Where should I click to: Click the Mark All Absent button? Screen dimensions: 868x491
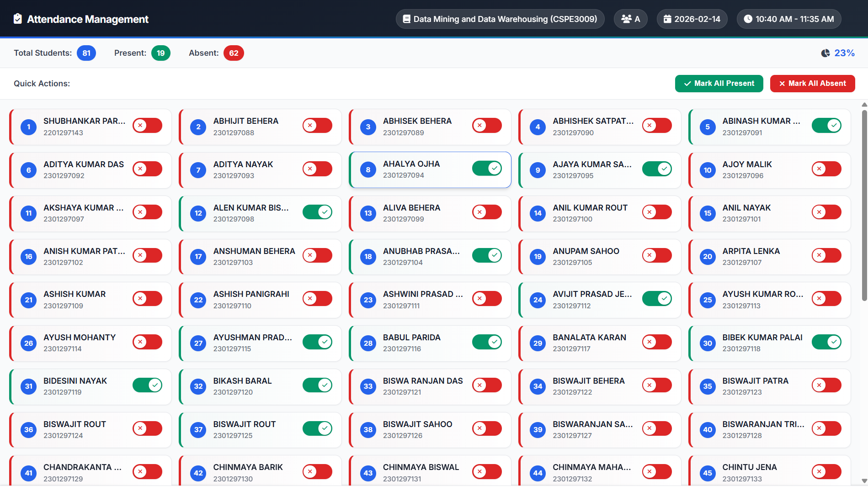pyautogui.click(x=812, y=83)
